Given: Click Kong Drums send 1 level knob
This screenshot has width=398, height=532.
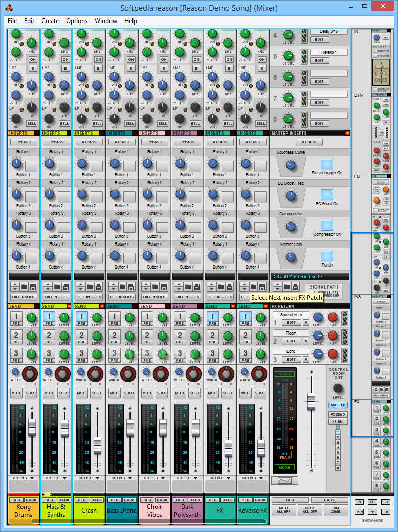Looking at the screenshot, I should click(x=31, y=318).
